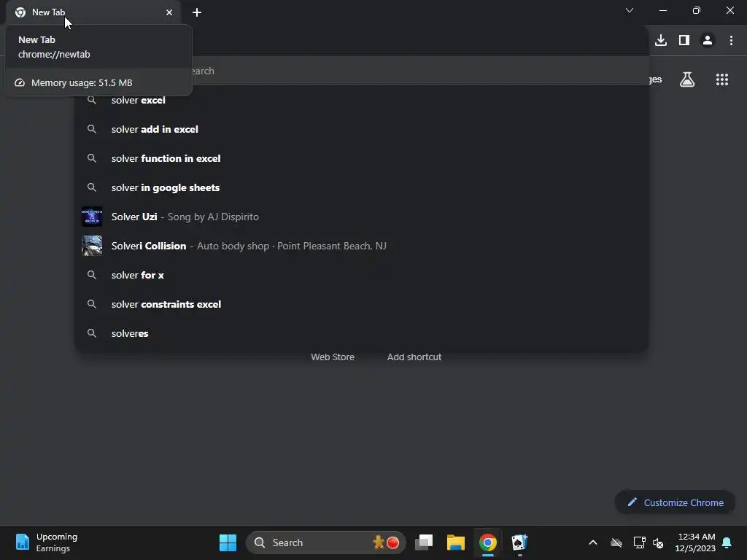This screenshot has width=747, height=560.
Task: Select the New Tab browser tab
Action: pos(93,12)
